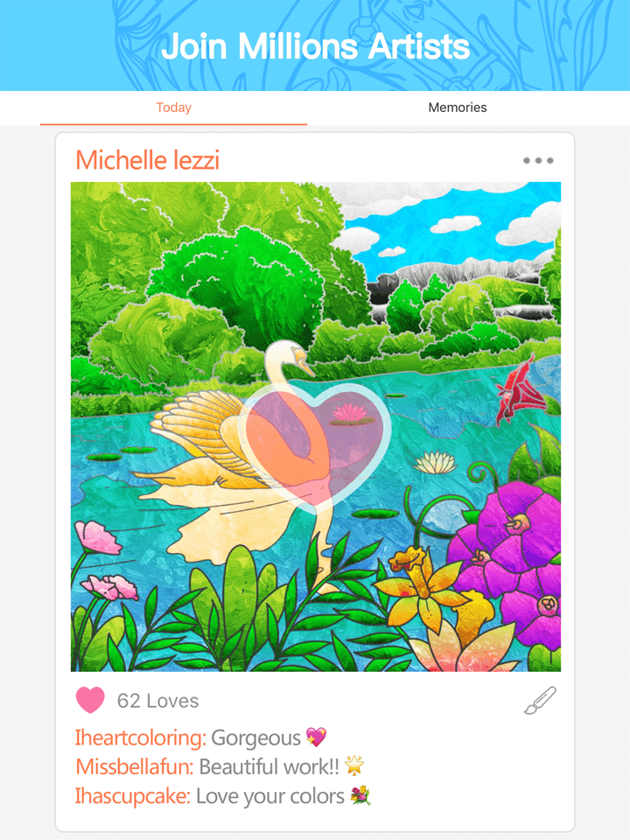Open Michelle Iezzi's artist profile
Viewport: 630px width, 840px height.
[147, 160]
